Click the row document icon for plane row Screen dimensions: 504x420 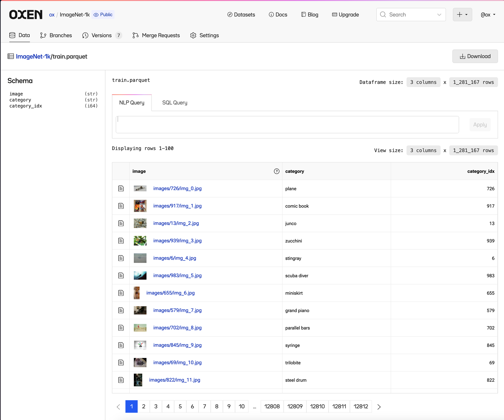coord(121,189)
